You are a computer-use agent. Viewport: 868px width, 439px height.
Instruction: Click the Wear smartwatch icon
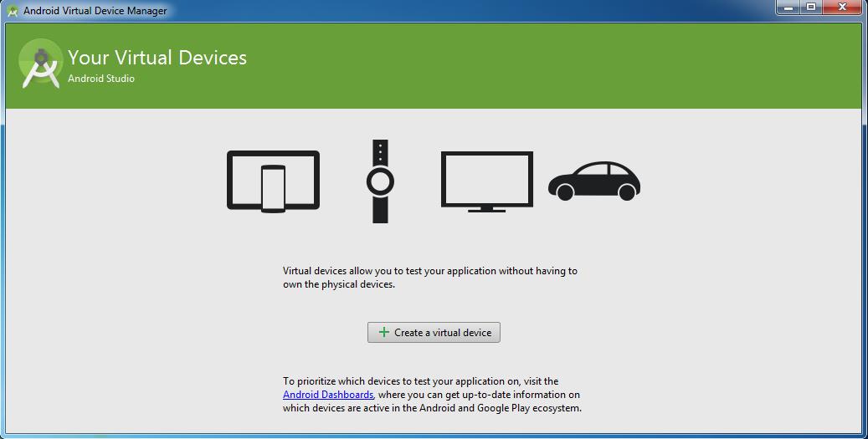(x=380, y=181)
